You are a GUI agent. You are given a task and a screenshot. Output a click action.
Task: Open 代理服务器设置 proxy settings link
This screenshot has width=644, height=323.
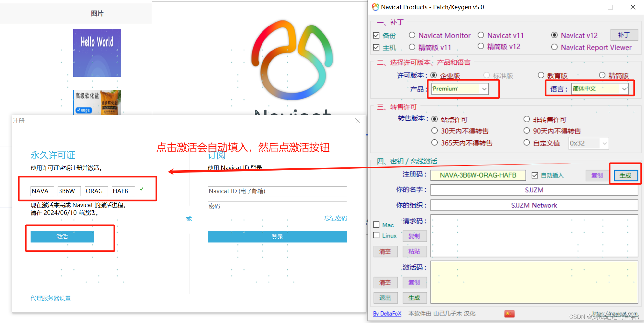point(51,298)
